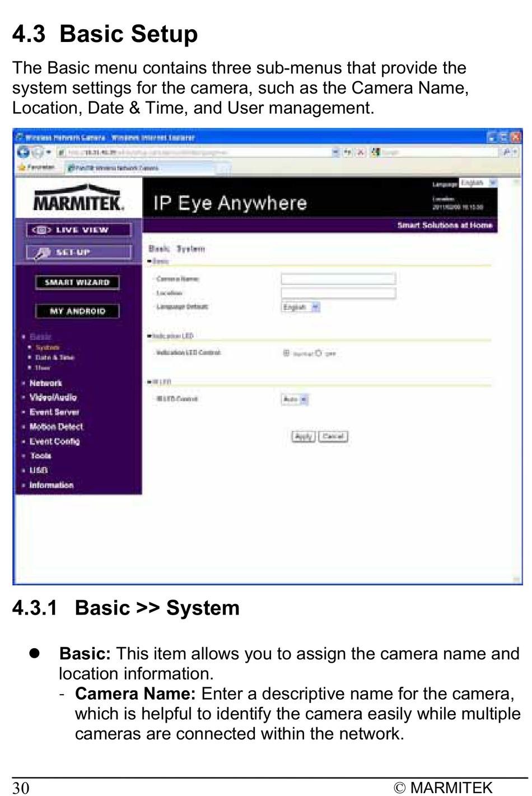Click the Location text field
Viewport: 532px width, 796px height.
pos(338,293)
